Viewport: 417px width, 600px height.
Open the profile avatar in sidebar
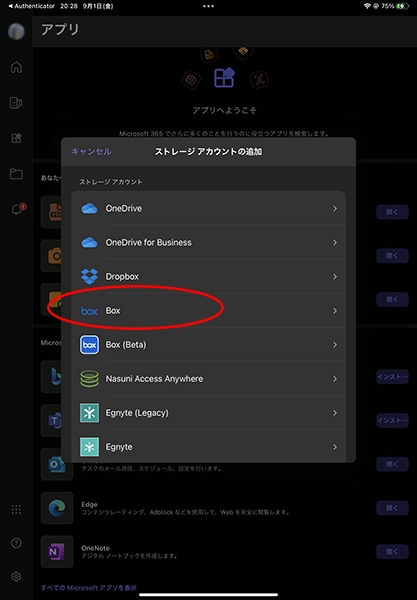[16, 31]
